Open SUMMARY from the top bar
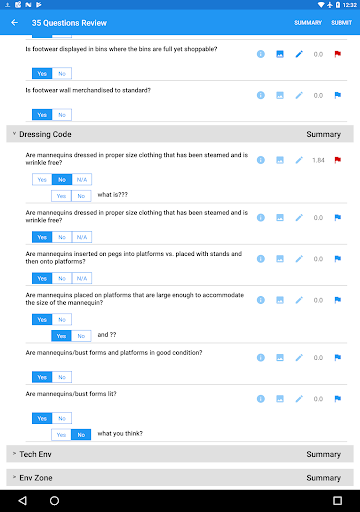 tap(308, 23)
